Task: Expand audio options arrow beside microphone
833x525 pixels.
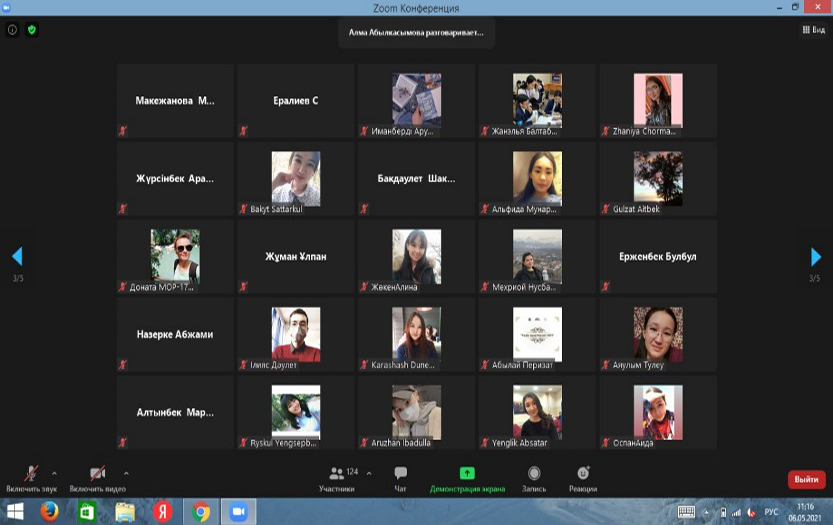Action: tap(54, 473)
